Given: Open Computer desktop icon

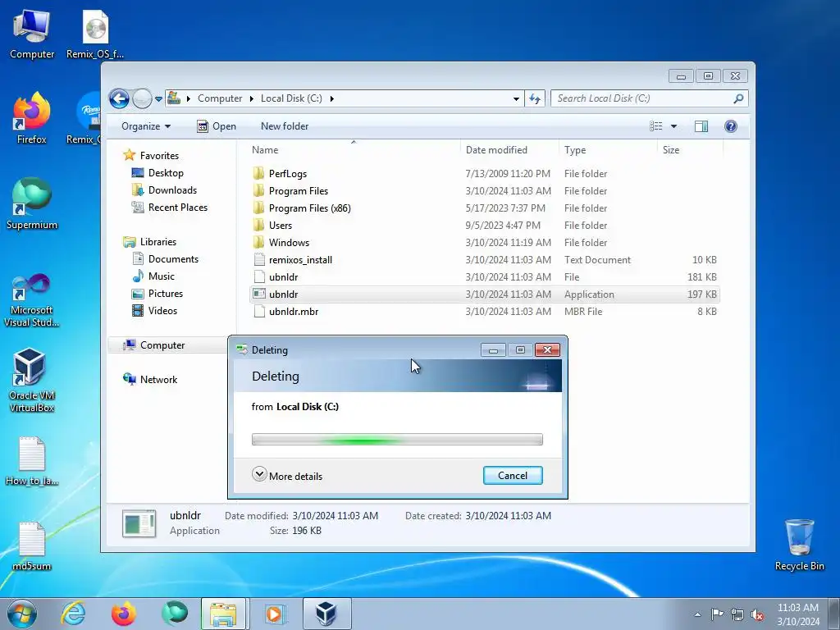Looking at the screenshot, I should point(32,34).
